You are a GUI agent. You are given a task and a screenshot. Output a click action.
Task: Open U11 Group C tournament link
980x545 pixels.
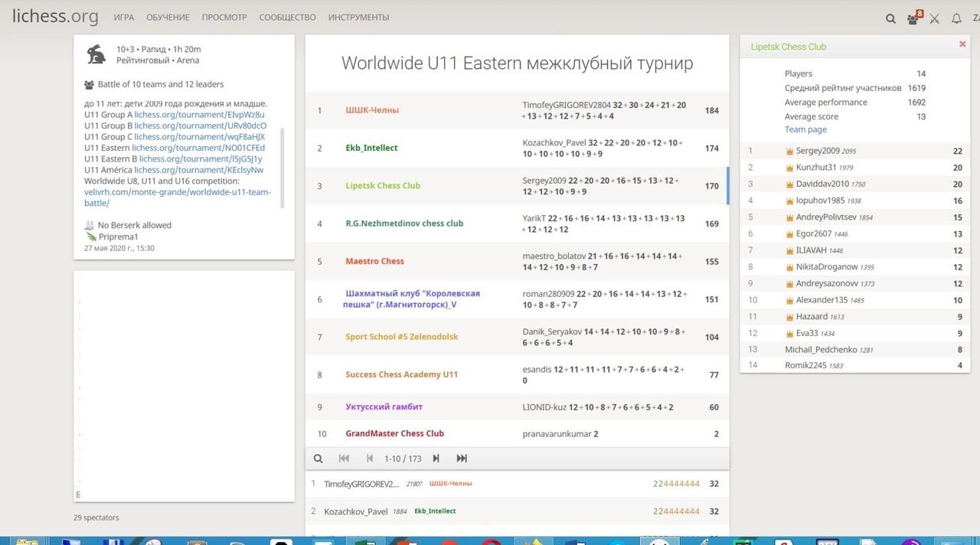click(200, 137)
